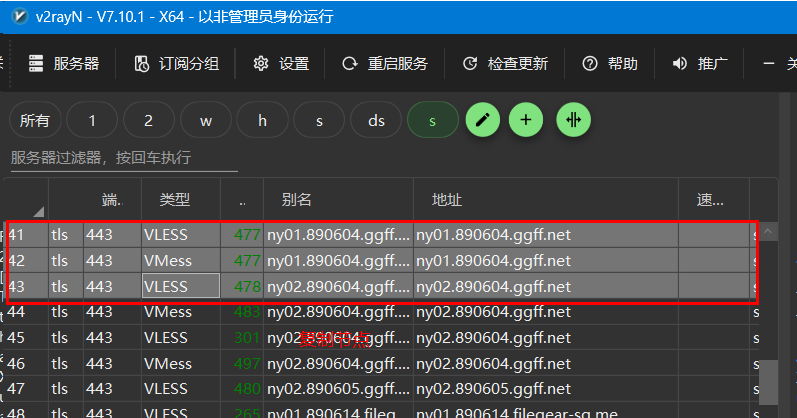Select the highlighted green s group tab
The height and width of the screenshot is (418, 797).
pyautogui.click(x=433, y=121)
